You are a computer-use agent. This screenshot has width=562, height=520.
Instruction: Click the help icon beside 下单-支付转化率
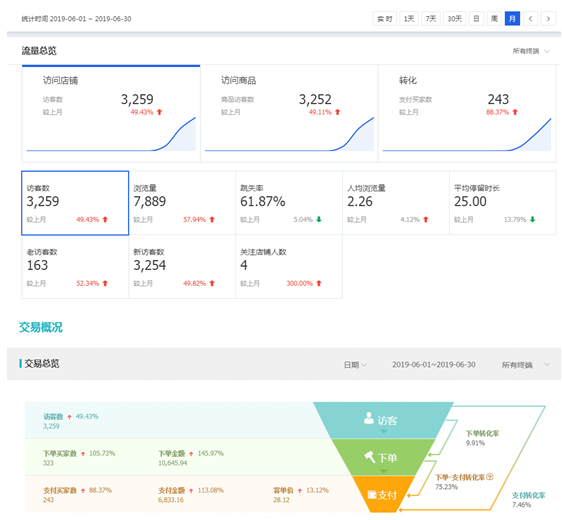[490, 477]
